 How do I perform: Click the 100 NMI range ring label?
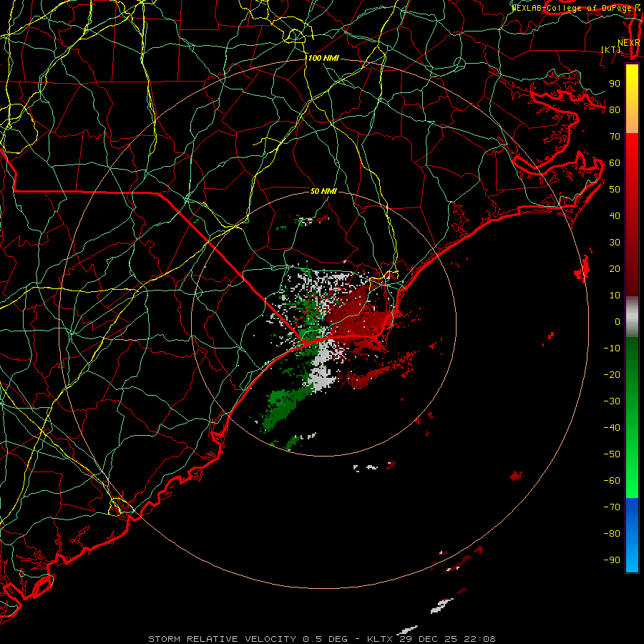tap(323, 59)
